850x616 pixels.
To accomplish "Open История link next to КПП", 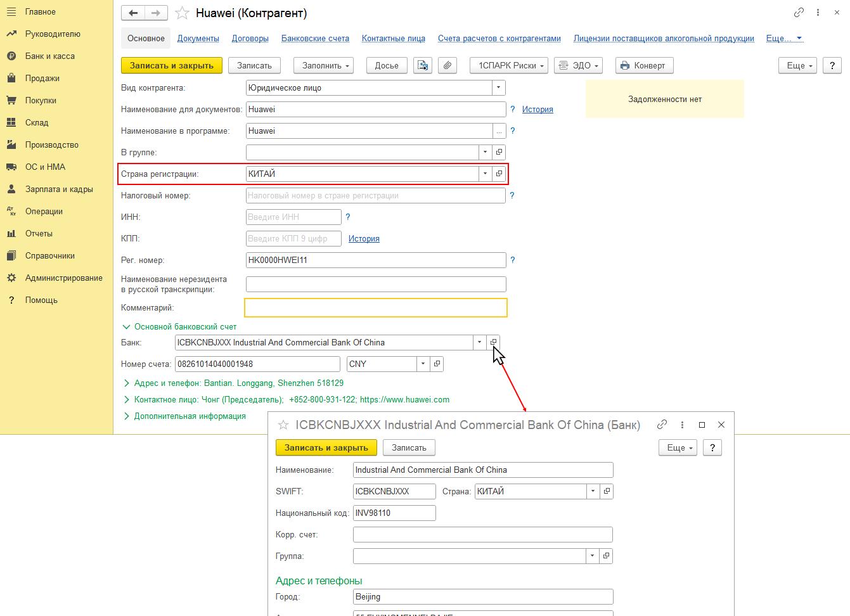I will click(x=364, y=239).
